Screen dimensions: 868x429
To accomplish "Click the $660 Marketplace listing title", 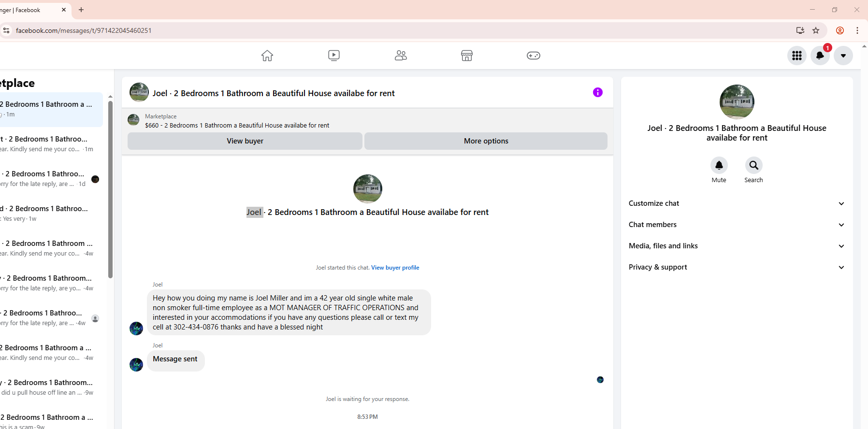I will (237, 125).
